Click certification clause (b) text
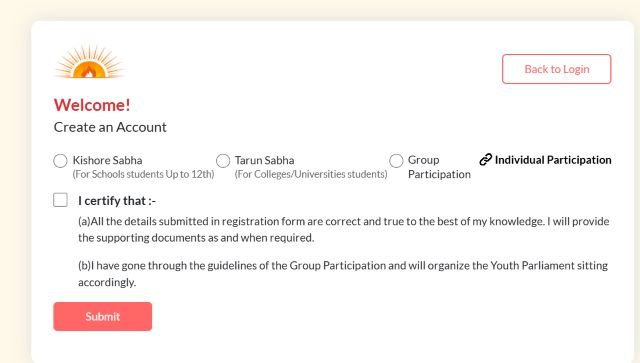Screen dimensions: 640x363 tap(343, 274)
